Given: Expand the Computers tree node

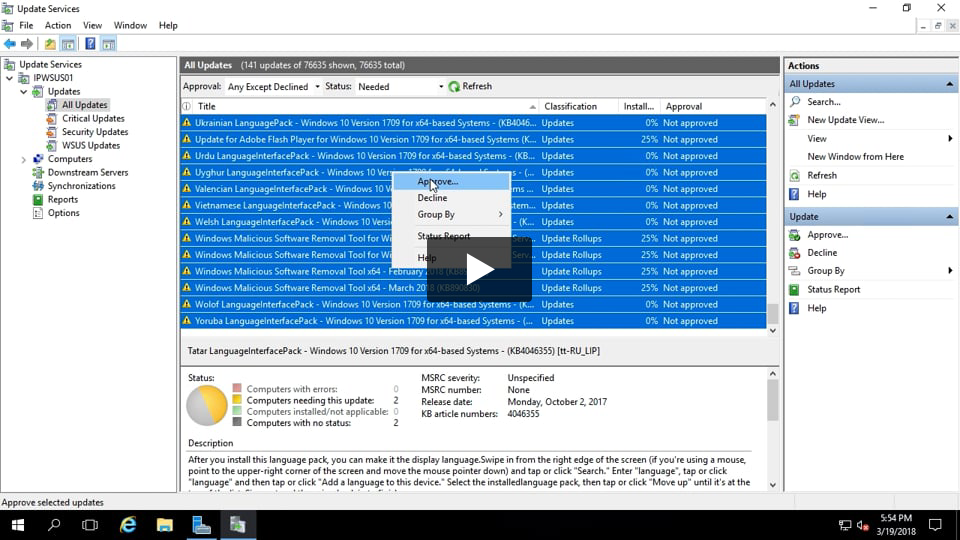Looking at the screenshot, I should tap(23, 159).
